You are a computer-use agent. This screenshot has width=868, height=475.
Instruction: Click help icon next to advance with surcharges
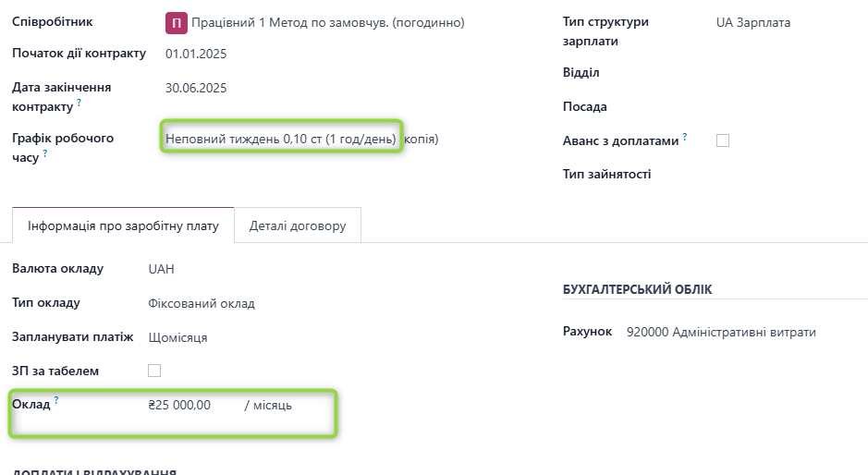coord(685,137)
